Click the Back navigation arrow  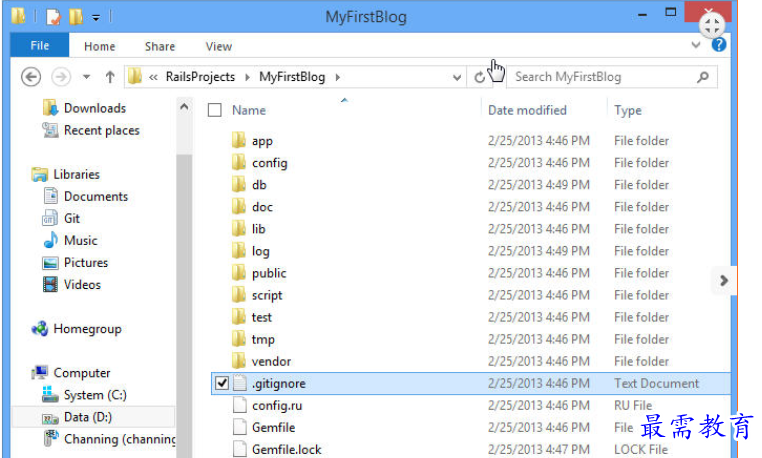[31, 77]
